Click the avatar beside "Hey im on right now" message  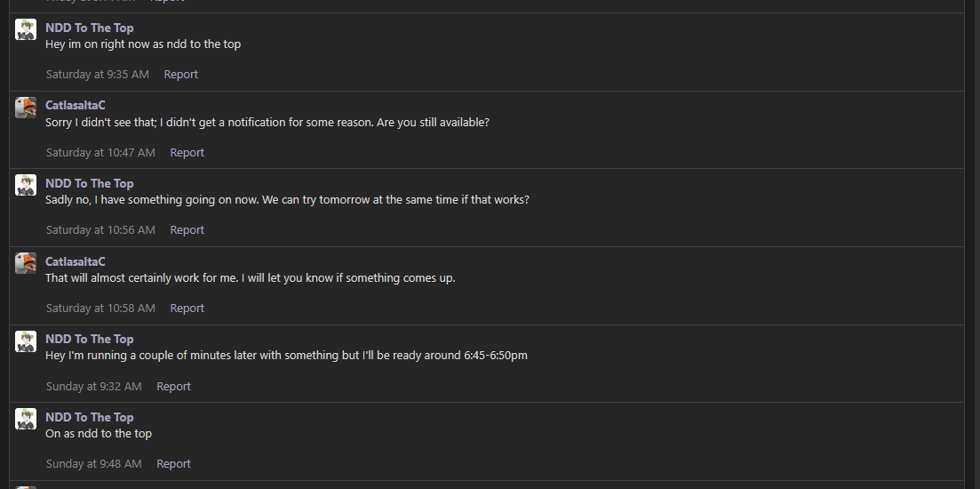(x=26, y=29)
